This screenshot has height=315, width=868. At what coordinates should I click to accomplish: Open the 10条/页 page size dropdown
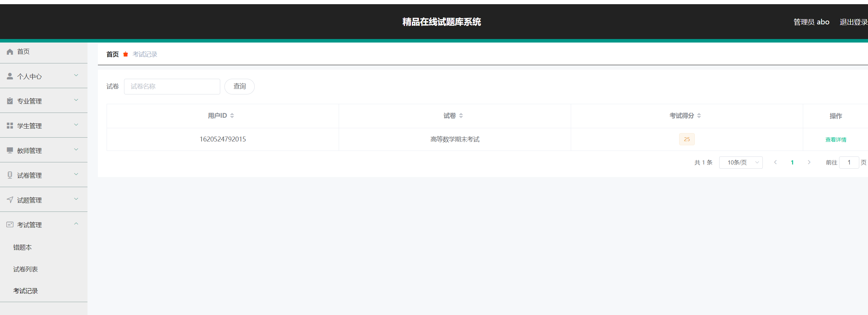pyautogui.click(x=741, y=162)
